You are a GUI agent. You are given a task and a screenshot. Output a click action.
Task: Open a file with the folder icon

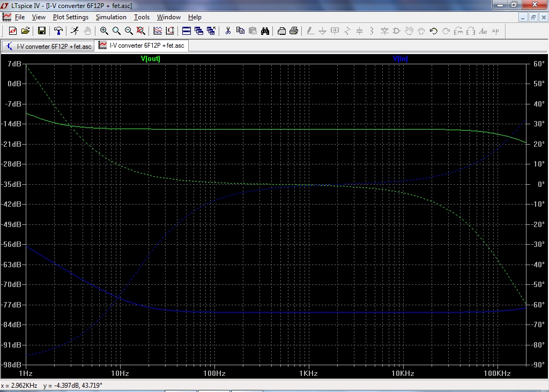pos(25,31)
